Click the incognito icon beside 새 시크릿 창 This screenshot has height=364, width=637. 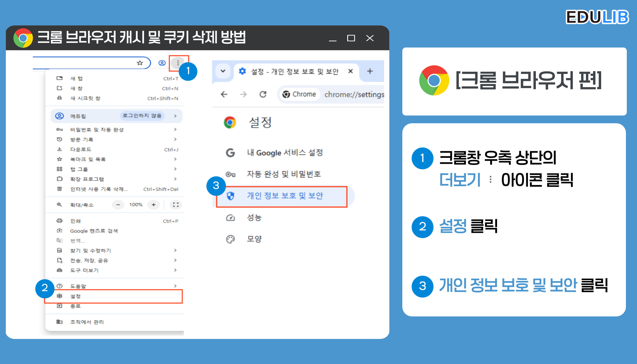coord(59,98)
